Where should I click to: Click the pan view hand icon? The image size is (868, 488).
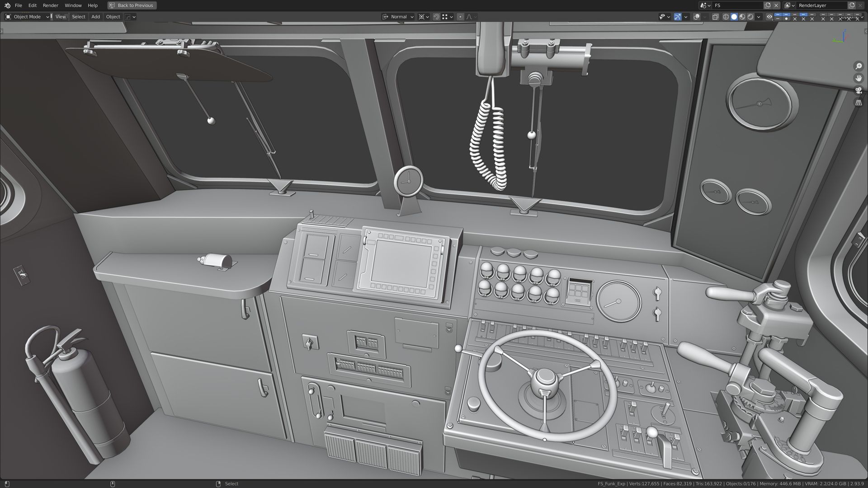[859, 78]
